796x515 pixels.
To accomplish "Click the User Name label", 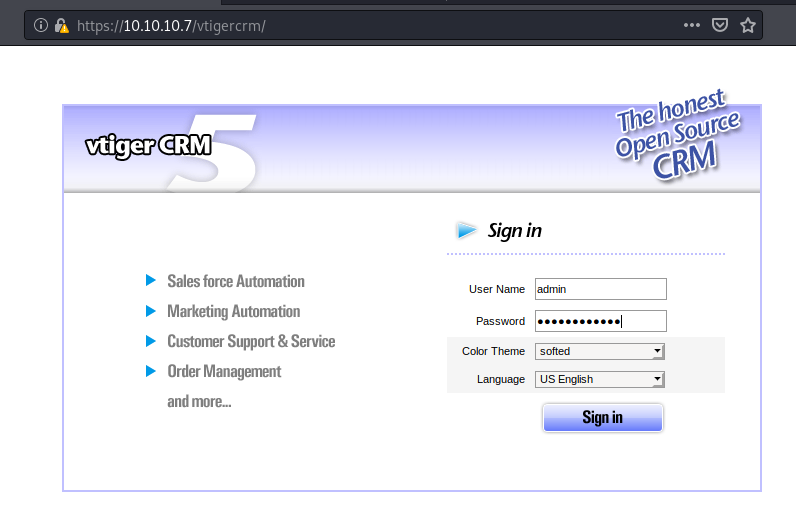I will pyautogui.click(x=496, y=289).
